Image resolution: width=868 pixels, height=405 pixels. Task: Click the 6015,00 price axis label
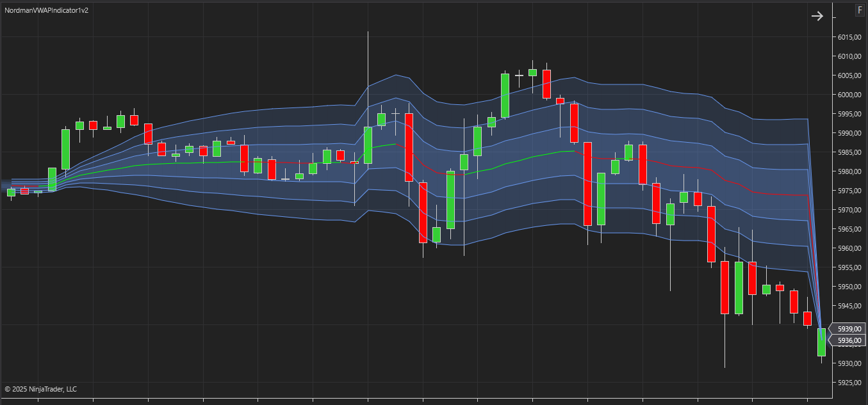pyautogui.click(x=849, y=37)
